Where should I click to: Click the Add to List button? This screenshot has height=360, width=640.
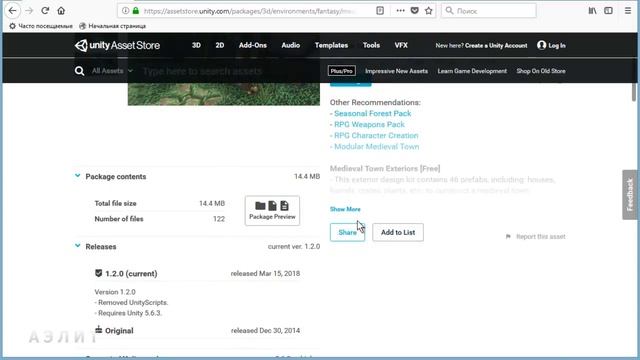point(398,232)
